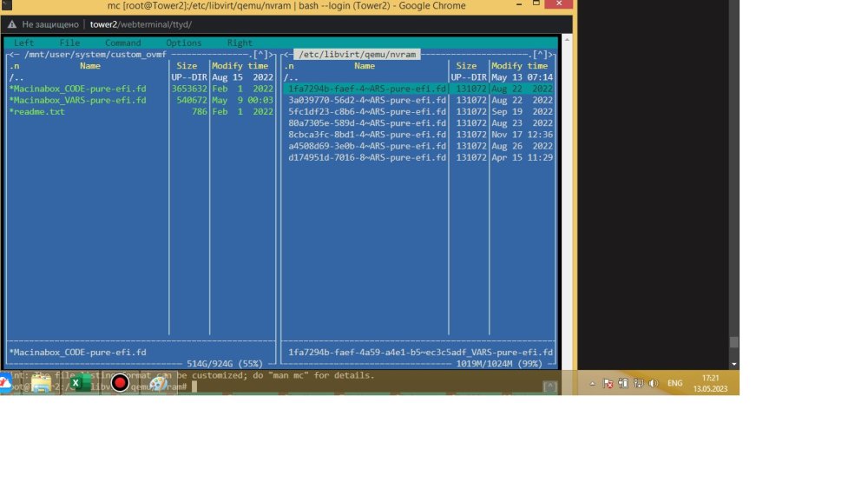Select /.. parent directory in right panel
868x489 pixels.
[291, 77]
